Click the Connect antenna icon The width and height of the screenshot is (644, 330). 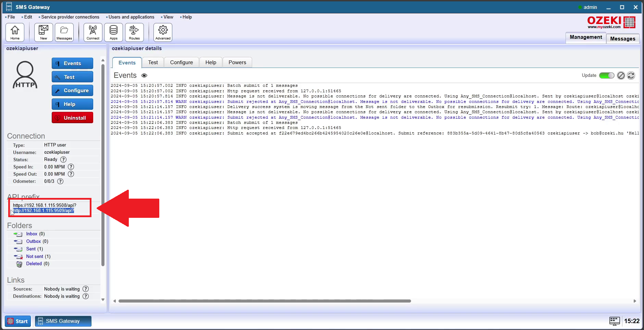[x=93, y=33]
